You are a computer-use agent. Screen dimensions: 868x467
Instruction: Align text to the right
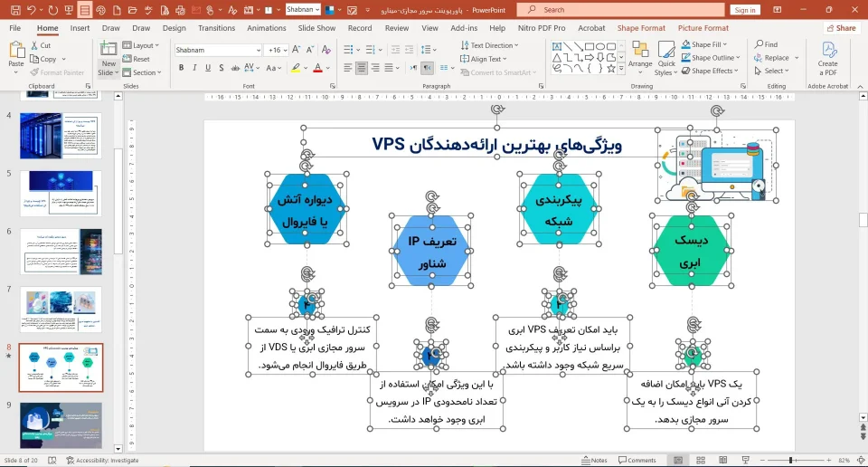(x=375, y=68)
